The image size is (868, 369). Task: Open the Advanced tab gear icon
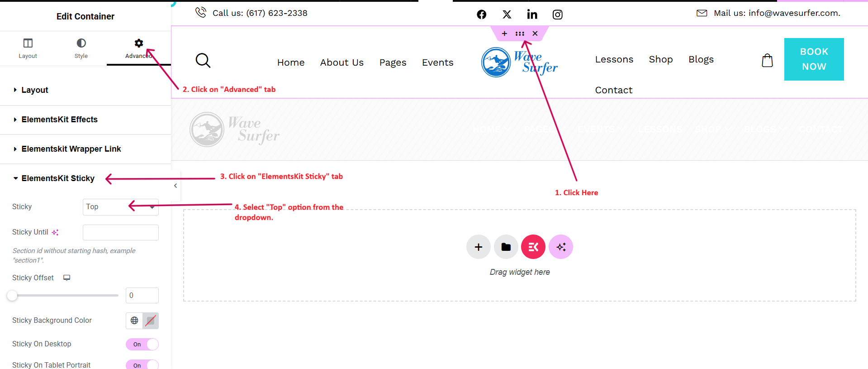(x=139, y=43)
